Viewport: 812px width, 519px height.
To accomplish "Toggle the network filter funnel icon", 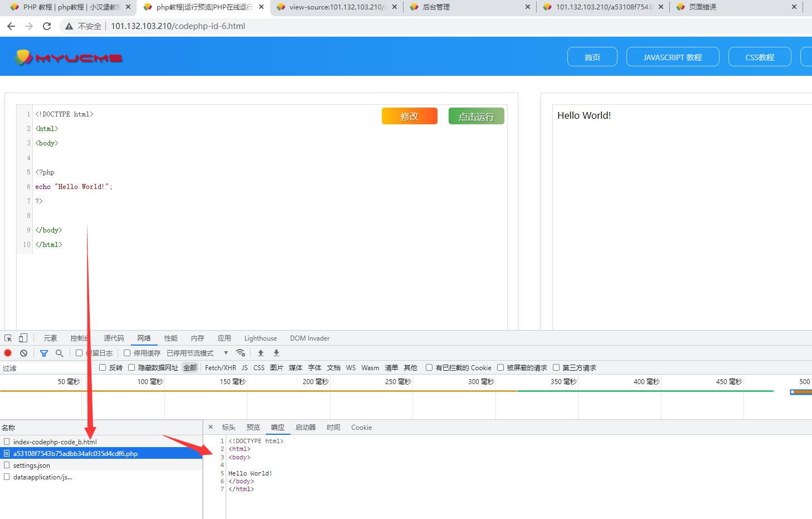I will (x=44, y=353).
